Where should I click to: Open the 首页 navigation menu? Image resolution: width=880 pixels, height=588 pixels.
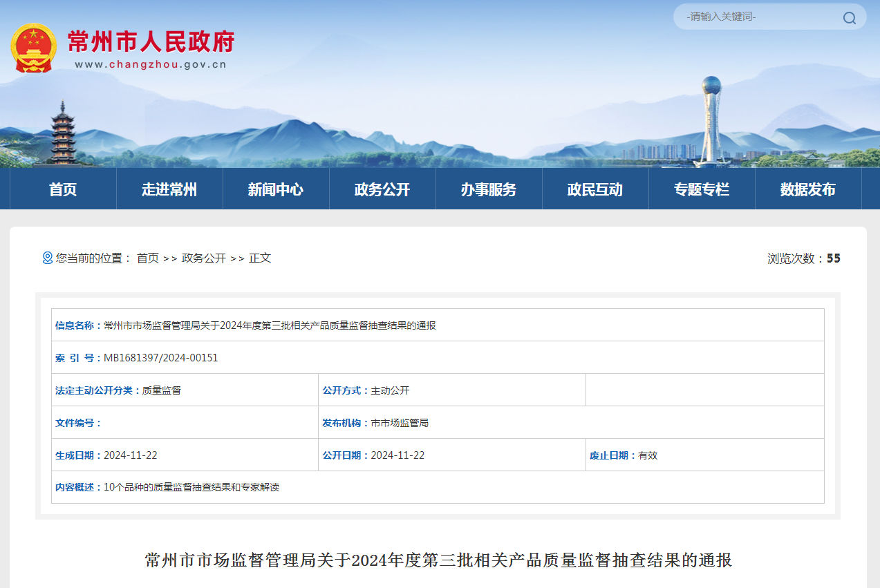pos(63,189)
